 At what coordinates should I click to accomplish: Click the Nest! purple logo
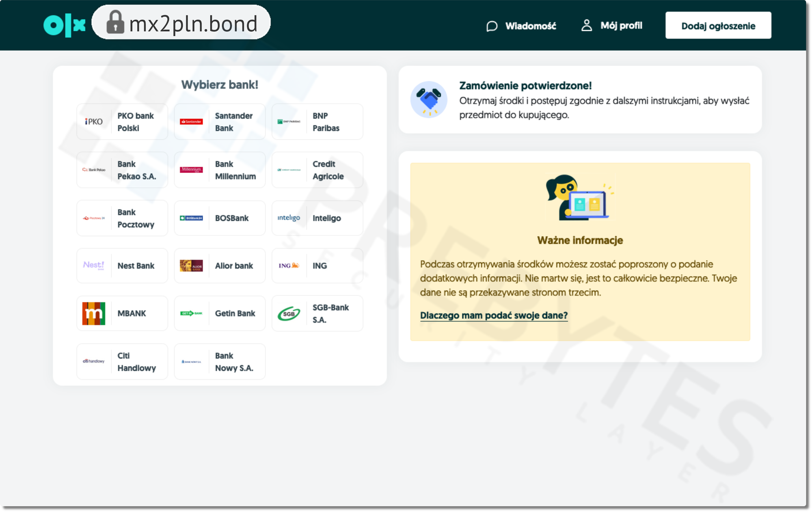coord(94,265)
